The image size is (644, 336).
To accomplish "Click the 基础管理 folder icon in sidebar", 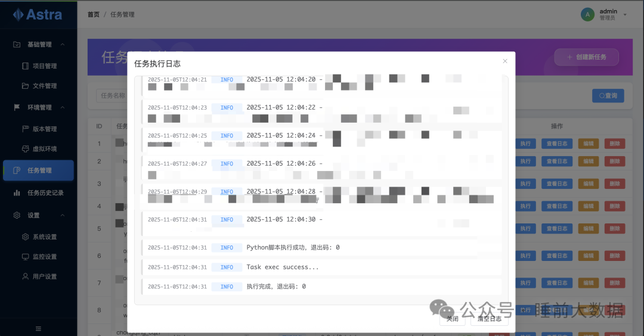I will click(17, 44).
